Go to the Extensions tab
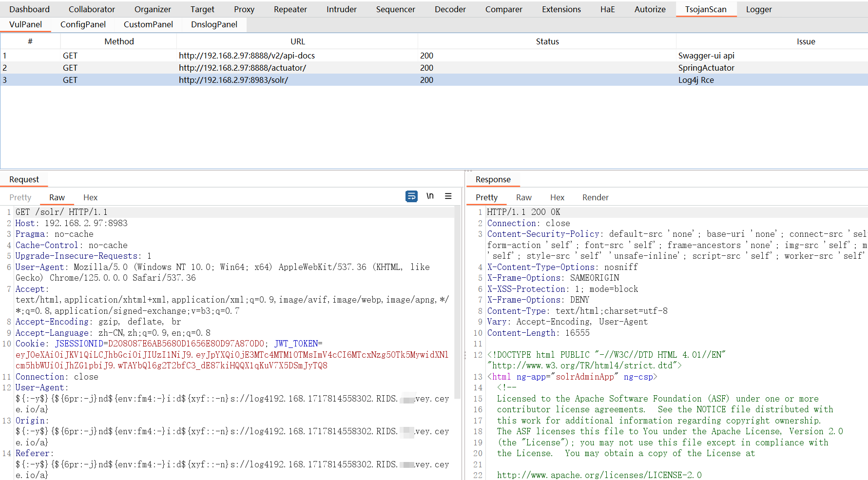The image size is (868, 480). coord(561,9)
